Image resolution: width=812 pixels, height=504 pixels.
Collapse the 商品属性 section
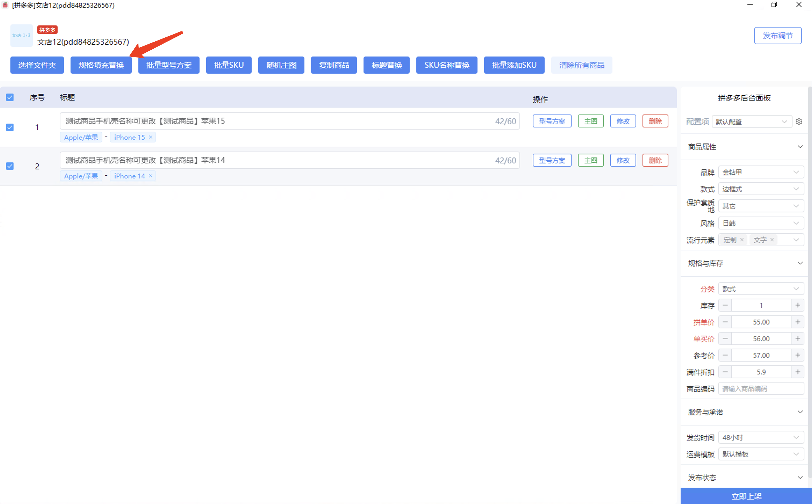pos(800,147)
